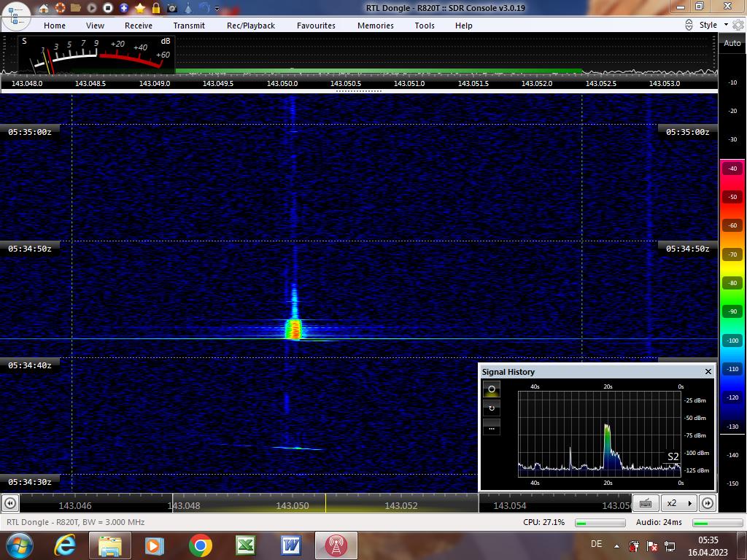Launch Internet Explorer from the taskbar
747x560 pixels.
click(x=65, y=545)
